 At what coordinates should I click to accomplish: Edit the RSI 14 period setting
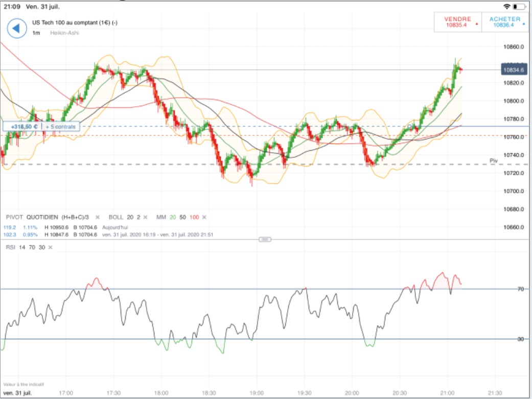tap(22, 247)
